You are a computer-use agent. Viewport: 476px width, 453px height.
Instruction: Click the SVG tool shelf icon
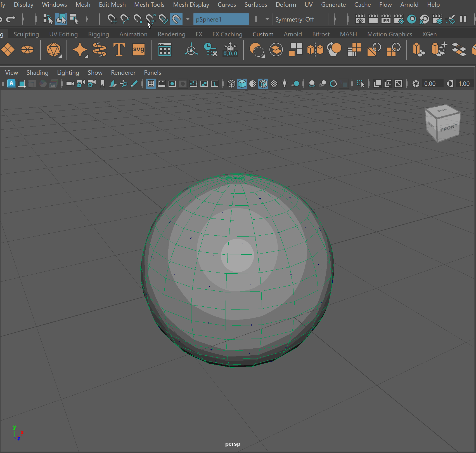138,50
